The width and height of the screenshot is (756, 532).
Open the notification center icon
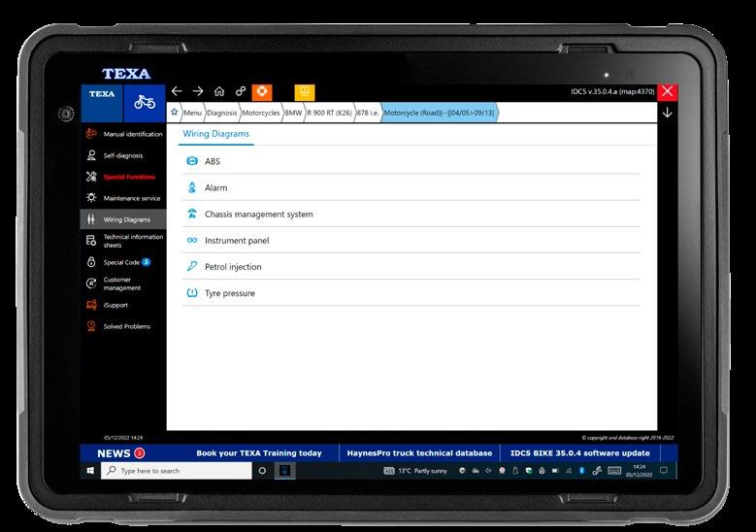pos(664,470)
